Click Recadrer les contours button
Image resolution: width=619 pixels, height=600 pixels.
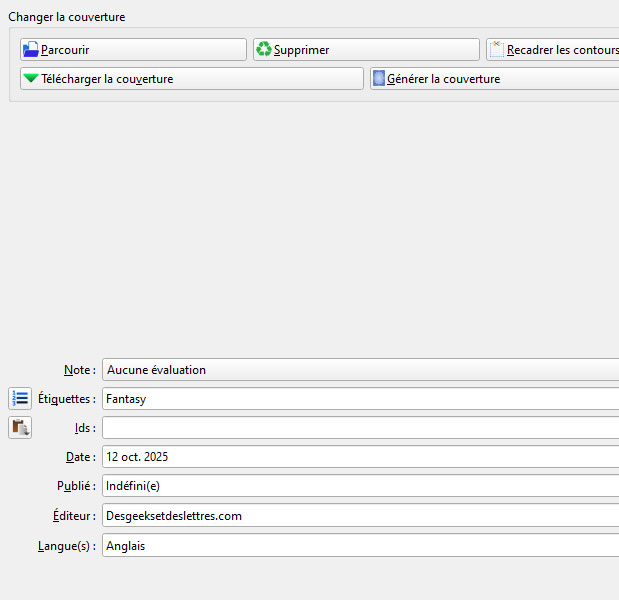553,50
